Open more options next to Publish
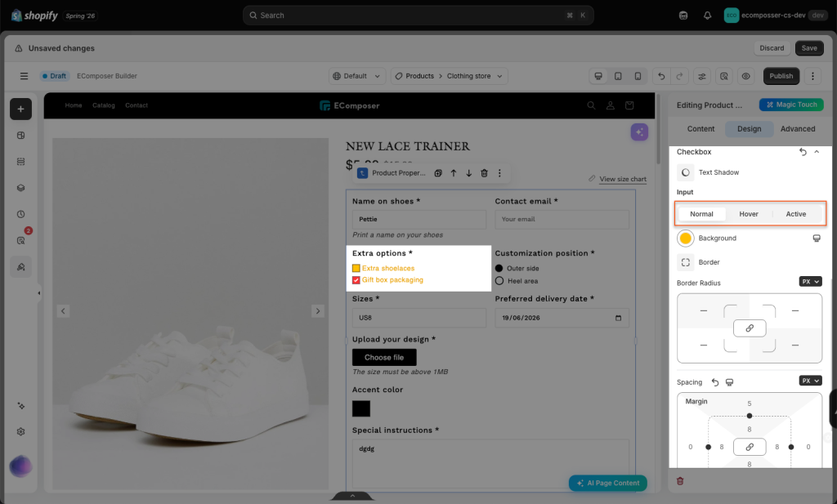This screenshot has height=504, width=837. coord(813,76)
